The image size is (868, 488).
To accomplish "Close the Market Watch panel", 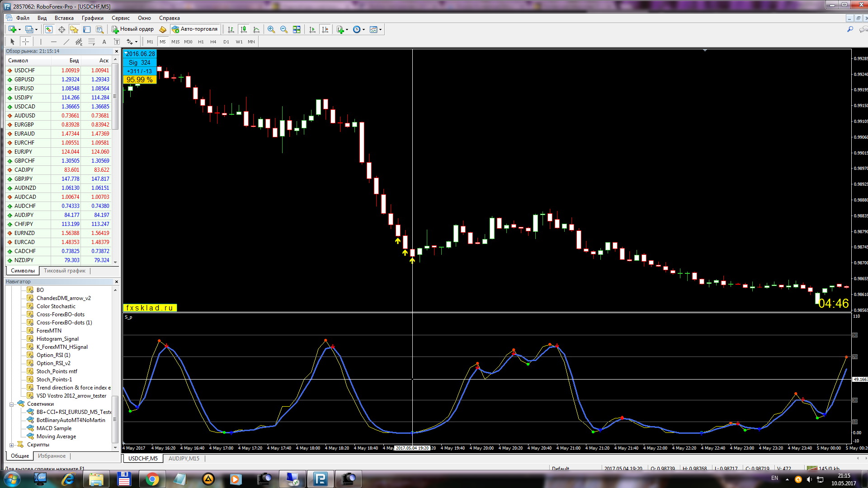I will click(x=116, y=52).
